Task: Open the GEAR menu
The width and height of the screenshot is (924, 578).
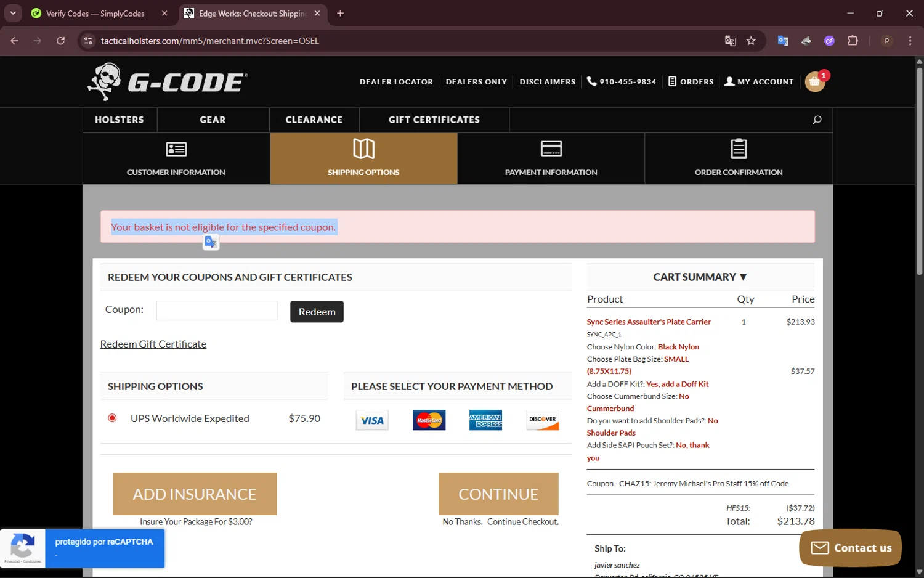Action: [x=213, y=120]
